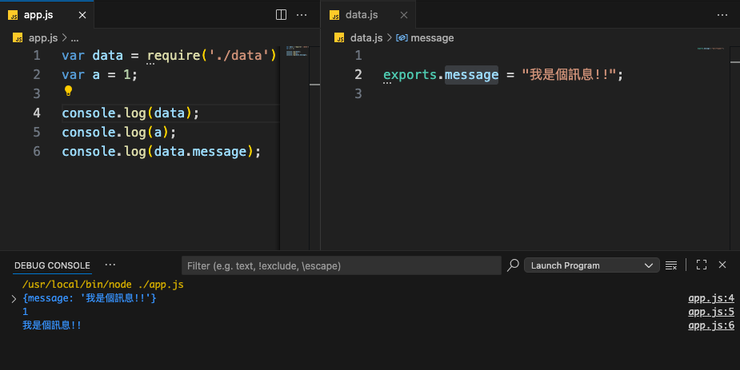Open more actions for app.js editor group
Image resolution: width=740 pixels, height=370 pixels.
point(302,15)
